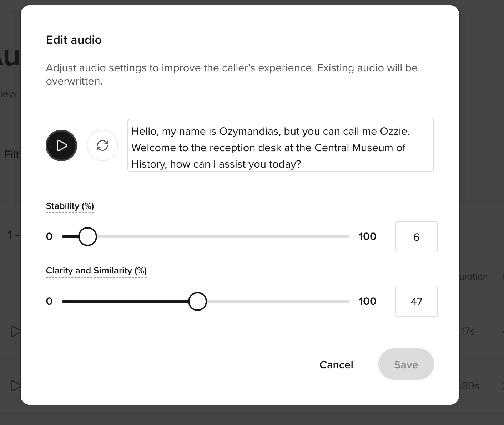Cancel the Edit audio dialog
The height and width of the screenshot is (425, 504).
[x=336, y=364]
